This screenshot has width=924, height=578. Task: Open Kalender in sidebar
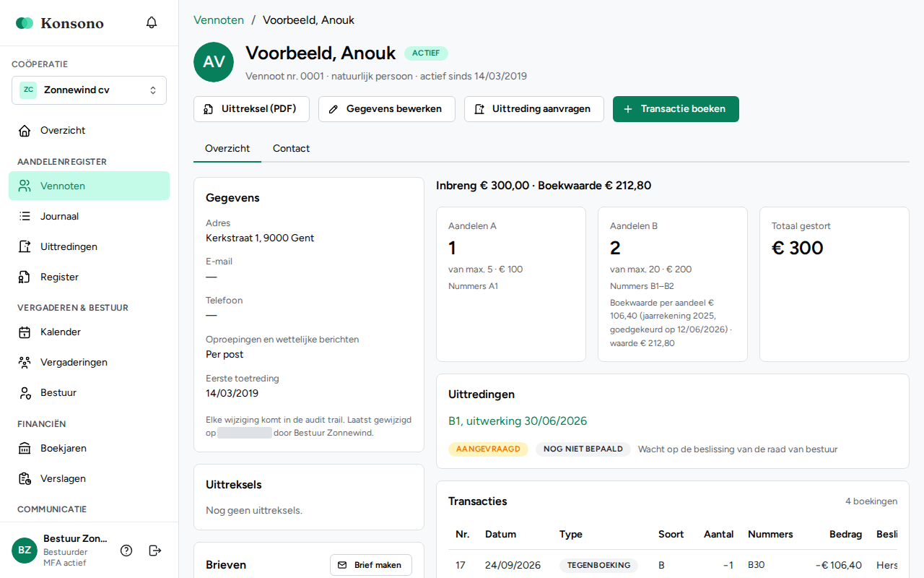click(x=89, y=332)
